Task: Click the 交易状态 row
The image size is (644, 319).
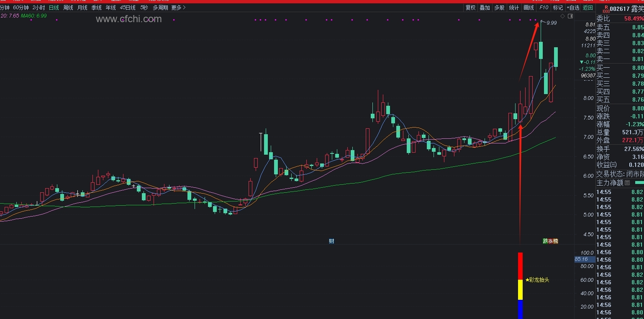Action: (x=620, y=174)
